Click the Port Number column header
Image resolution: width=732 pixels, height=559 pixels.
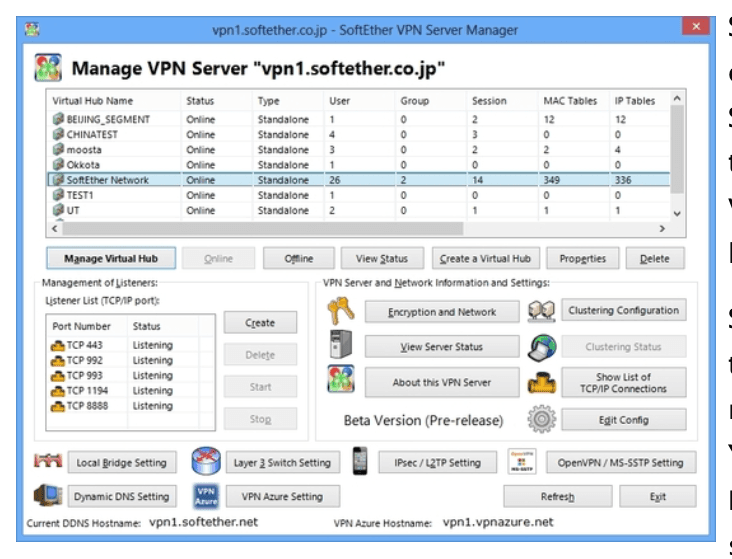pos(87,326)
